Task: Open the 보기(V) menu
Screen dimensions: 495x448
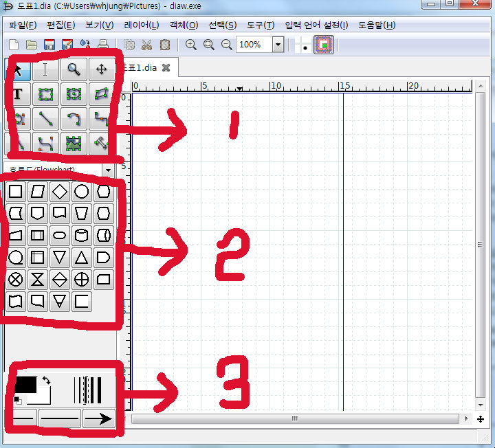Action: [100, 25]
